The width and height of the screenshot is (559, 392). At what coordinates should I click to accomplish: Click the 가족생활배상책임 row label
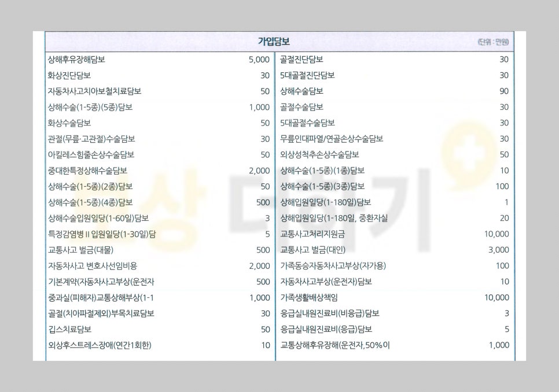309,298
